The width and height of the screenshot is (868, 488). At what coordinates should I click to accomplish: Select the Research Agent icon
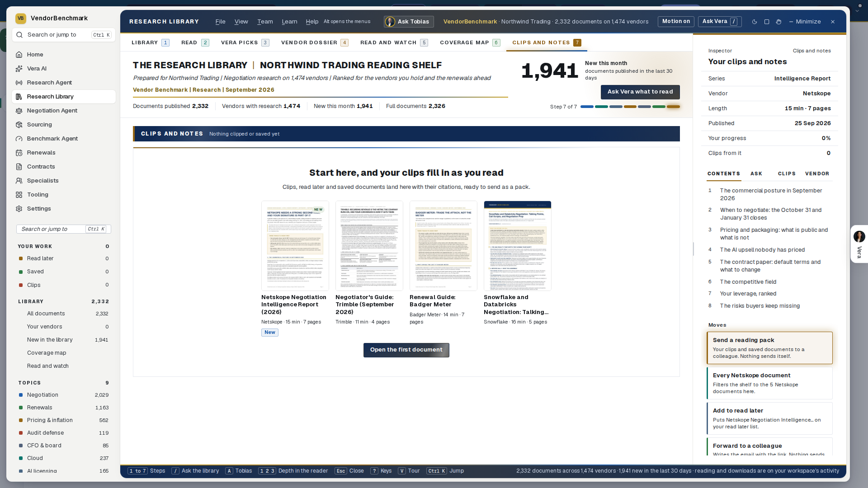19,83
